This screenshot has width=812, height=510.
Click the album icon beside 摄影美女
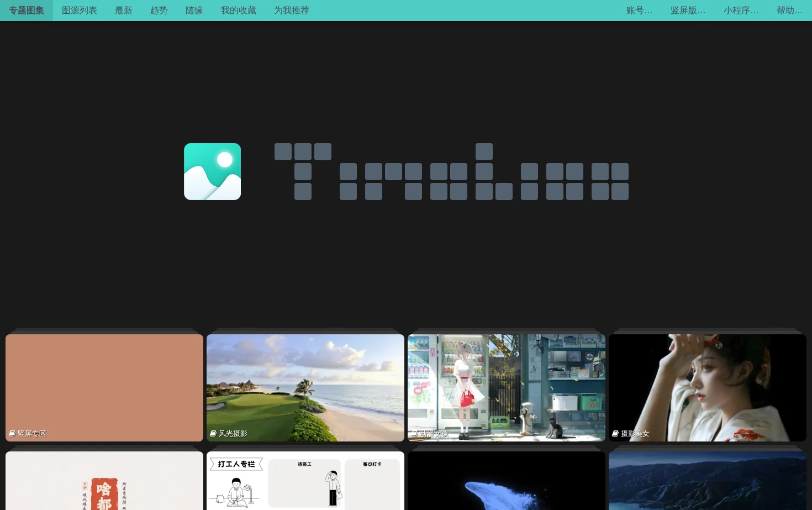615,434
